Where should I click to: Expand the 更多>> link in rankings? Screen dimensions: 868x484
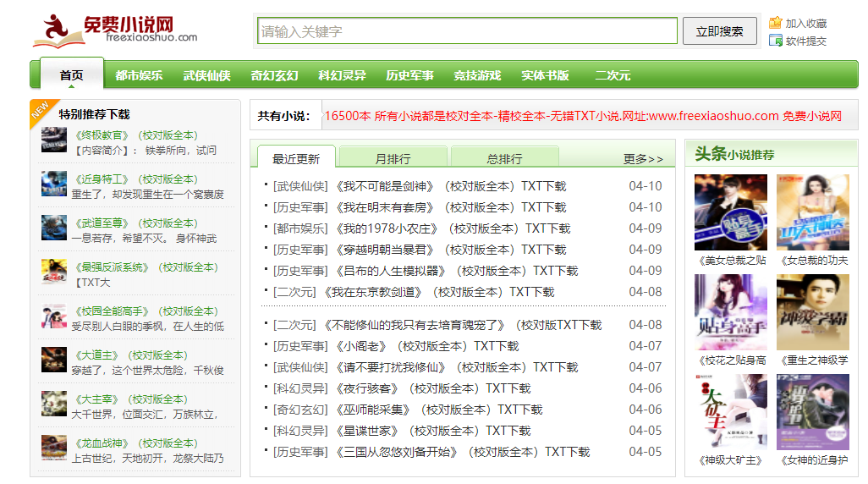click(643, 159)
